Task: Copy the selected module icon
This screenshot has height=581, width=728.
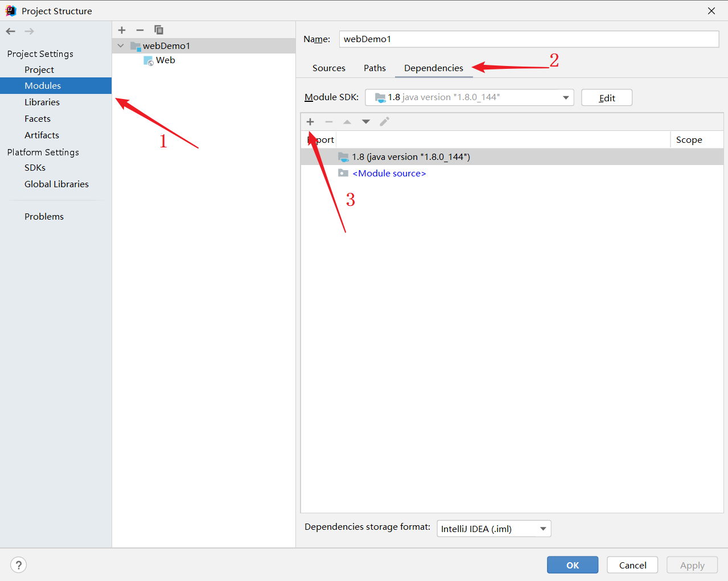Action: 159,30
